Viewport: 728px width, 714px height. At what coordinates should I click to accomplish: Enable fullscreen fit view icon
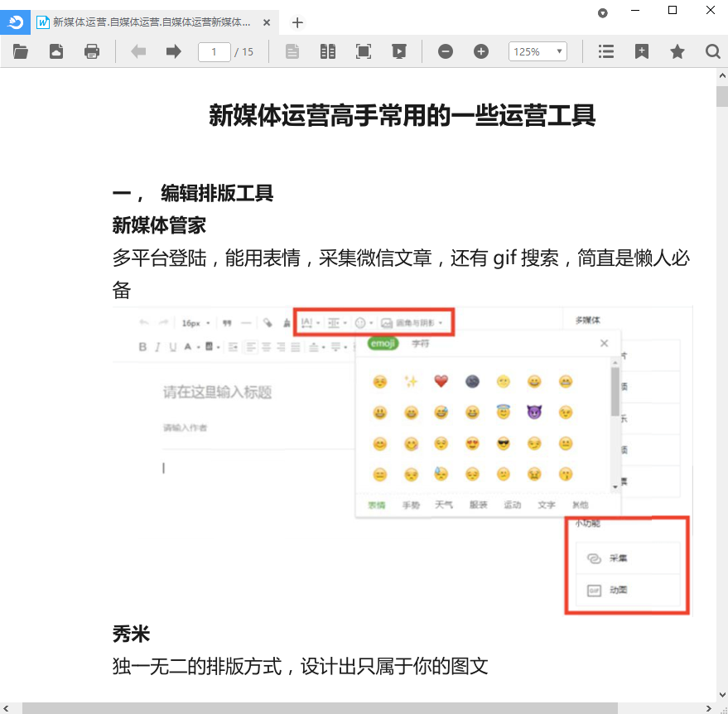(363, 51)
